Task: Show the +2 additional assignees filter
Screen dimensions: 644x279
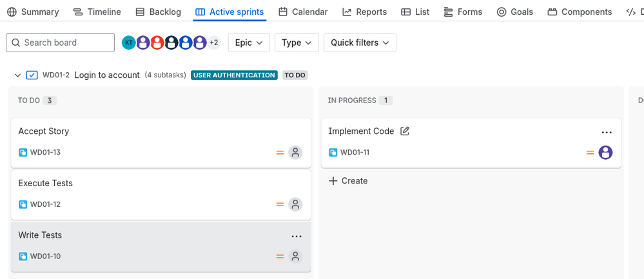Action: click(x=214, y=43)
